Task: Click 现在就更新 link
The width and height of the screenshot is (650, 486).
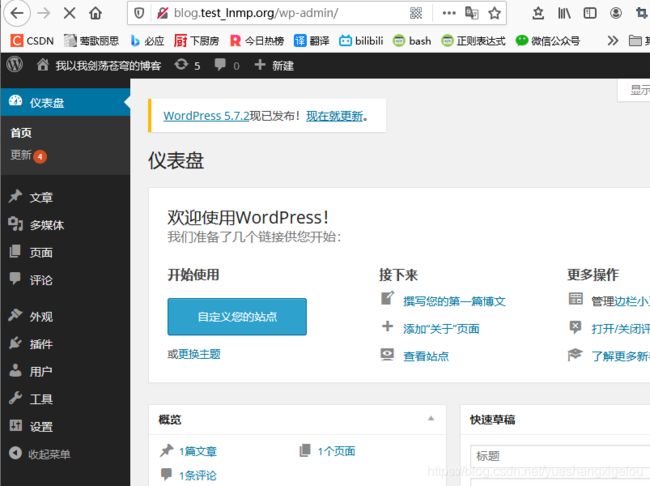Action: (x=335, y=116)
